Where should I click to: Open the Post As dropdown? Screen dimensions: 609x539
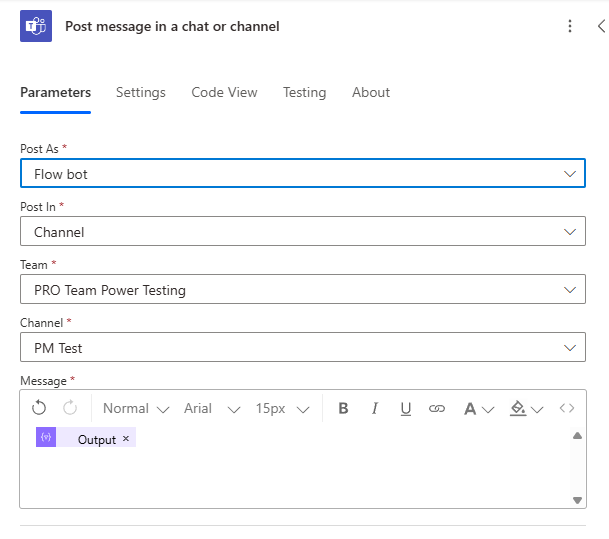(303, 173)
